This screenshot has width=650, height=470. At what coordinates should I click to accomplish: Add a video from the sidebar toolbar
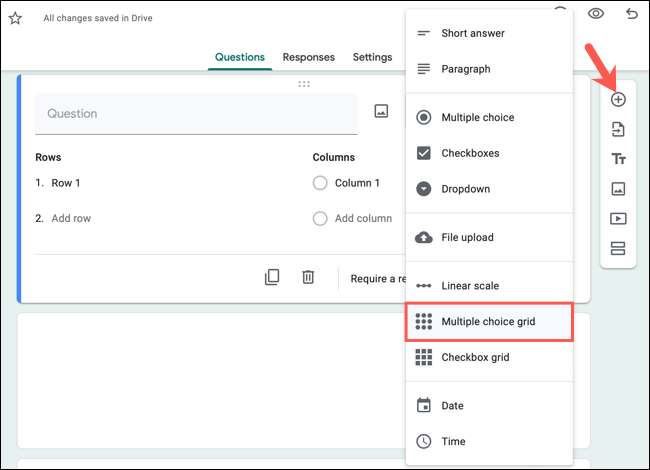coord(618,219)
